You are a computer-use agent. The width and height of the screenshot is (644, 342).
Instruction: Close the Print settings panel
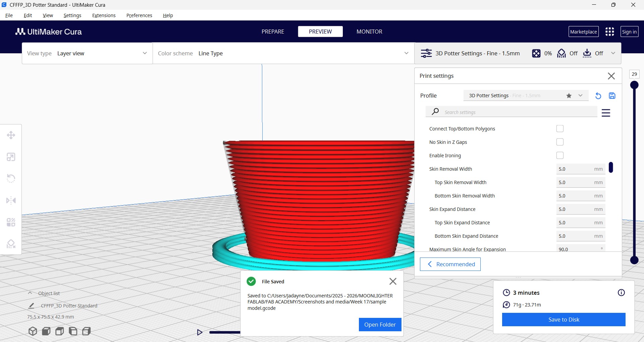click(x=611, y=76)
